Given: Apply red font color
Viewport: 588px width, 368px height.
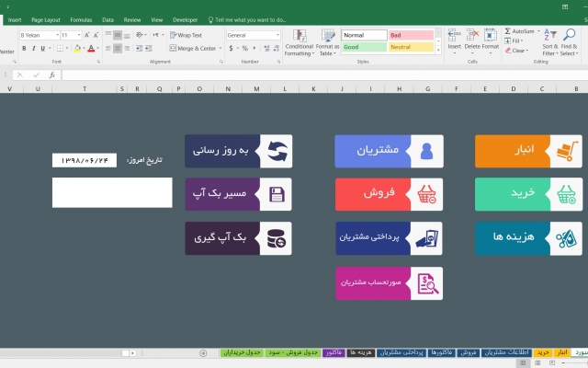Looking at the screenshot, I should pos(91,48).
